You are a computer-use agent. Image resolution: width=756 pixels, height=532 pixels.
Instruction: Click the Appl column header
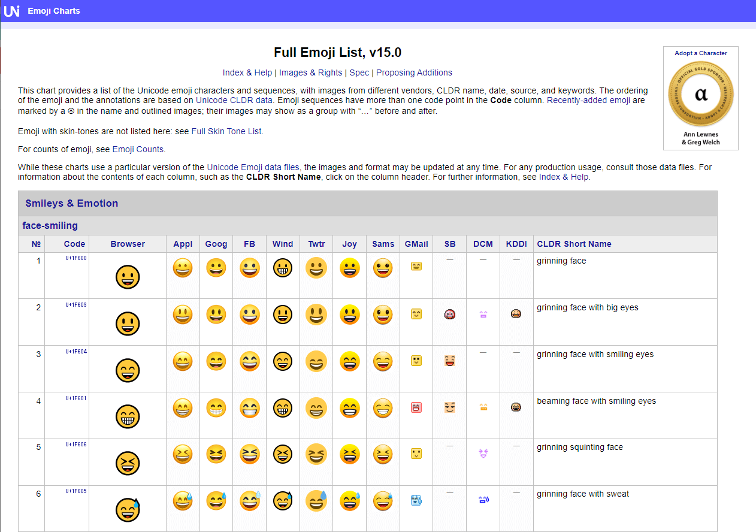click(x=183, y=244)
